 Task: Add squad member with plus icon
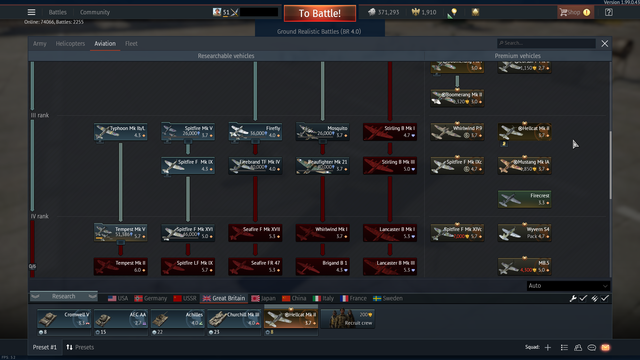coord(548,347)
